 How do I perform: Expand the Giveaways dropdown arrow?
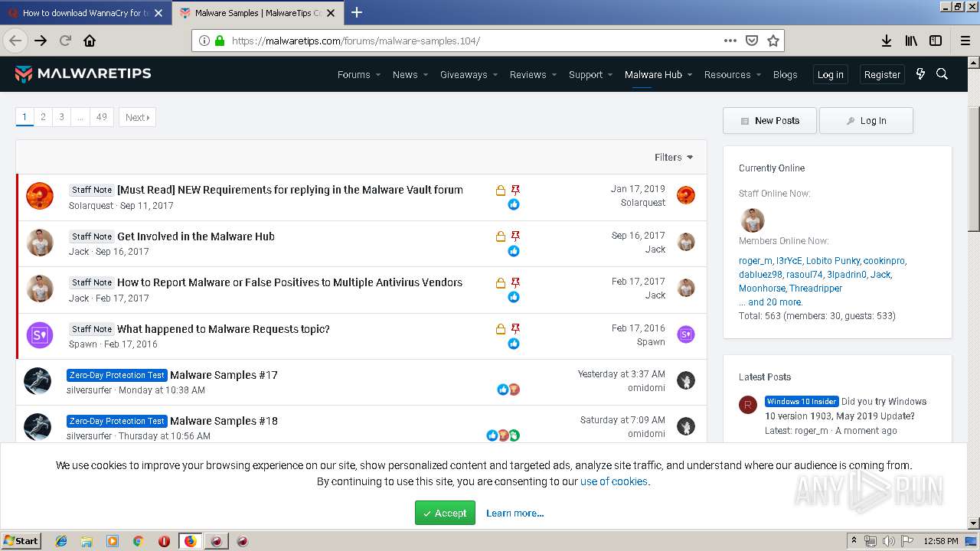tap(495, 75)
